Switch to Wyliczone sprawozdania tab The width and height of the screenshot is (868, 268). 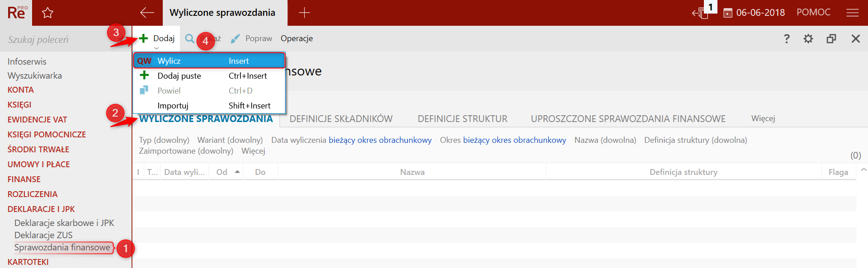(206, 118)
